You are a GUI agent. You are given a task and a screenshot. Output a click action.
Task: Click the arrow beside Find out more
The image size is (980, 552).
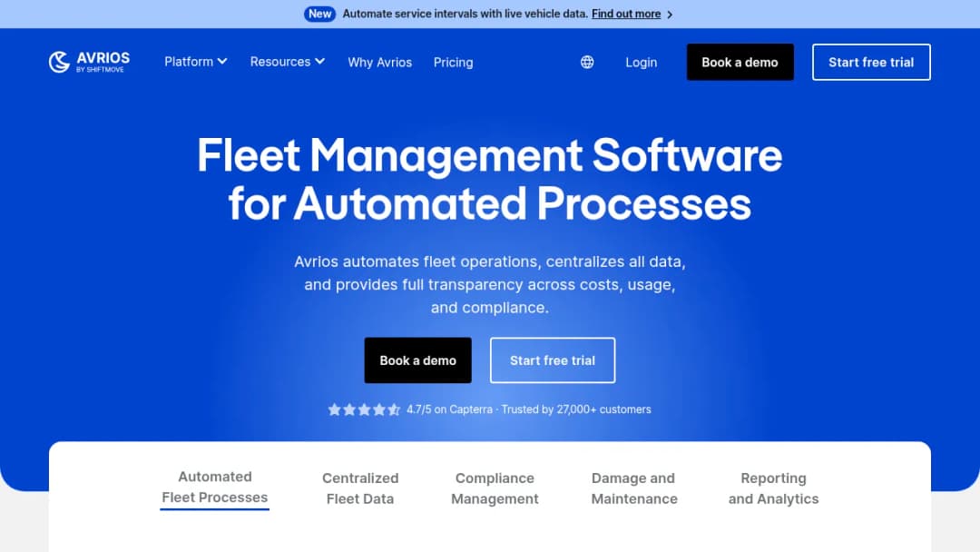coord(670,15)
